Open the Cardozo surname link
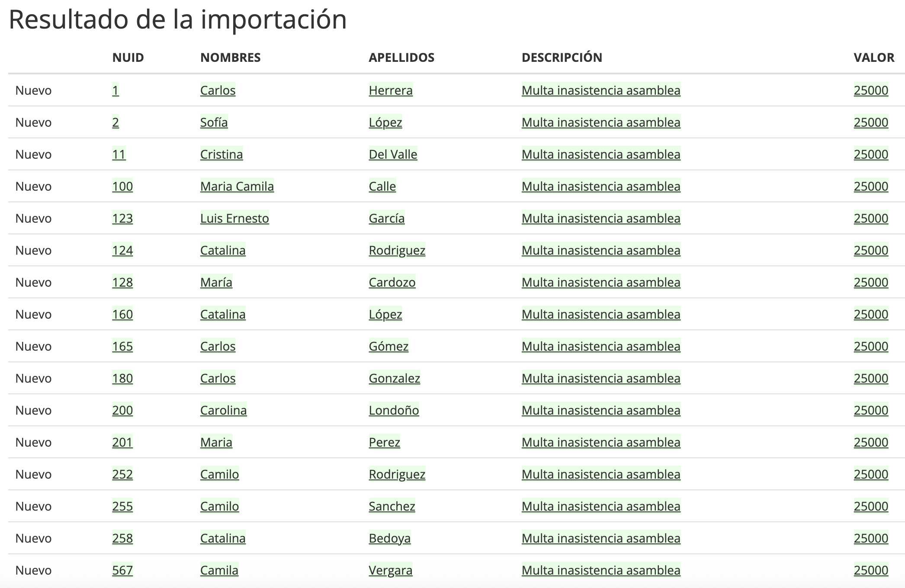This screenshot has width=905, height=588. (x=392, y=282)
